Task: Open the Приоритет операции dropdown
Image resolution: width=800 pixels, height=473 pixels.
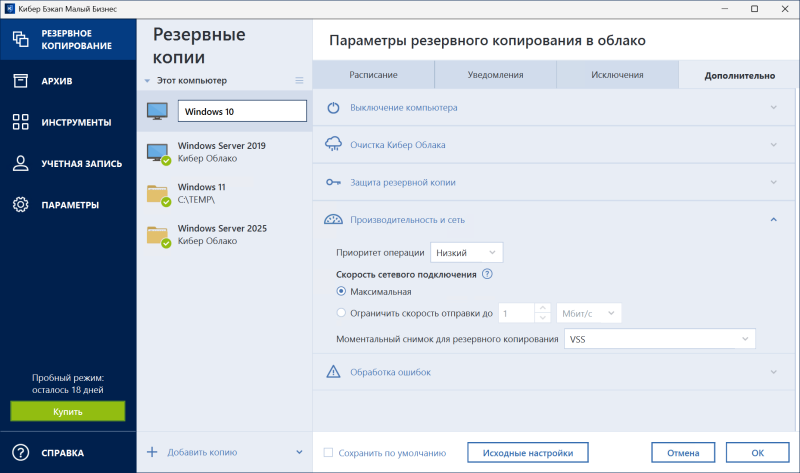Action: [x=466, y=253]
